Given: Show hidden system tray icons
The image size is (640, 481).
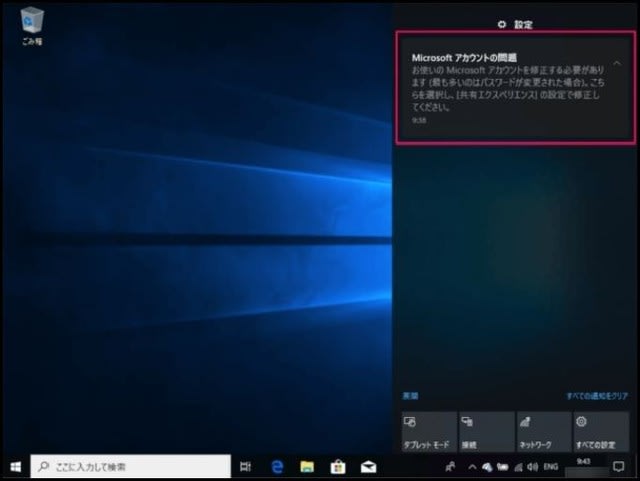Looking at the screenshot, I should [x=472, y=467].
